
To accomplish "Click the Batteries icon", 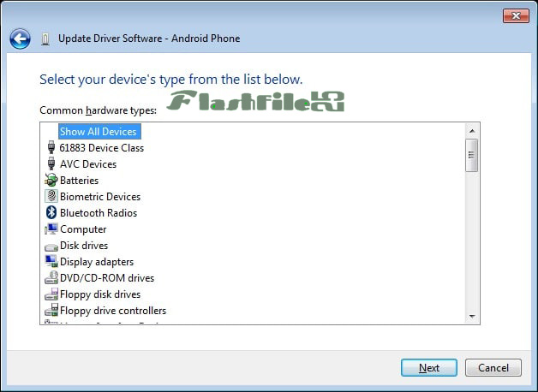I will pos(51,181).
